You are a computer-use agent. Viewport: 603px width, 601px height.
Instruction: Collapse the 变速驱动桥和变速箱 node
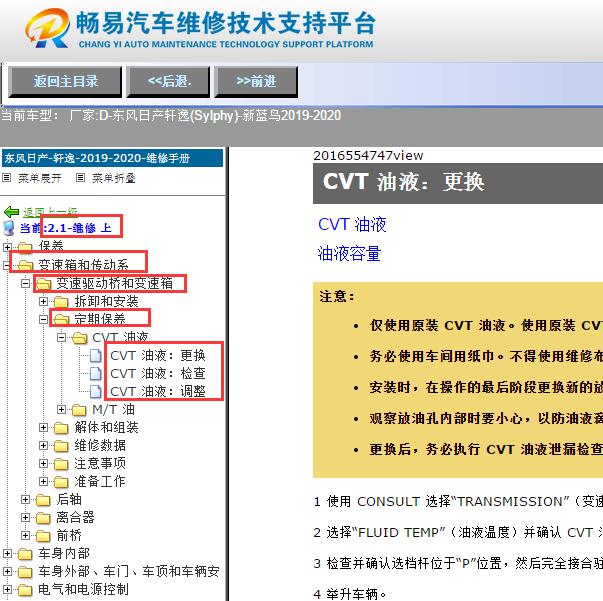(x=25, y=283)
